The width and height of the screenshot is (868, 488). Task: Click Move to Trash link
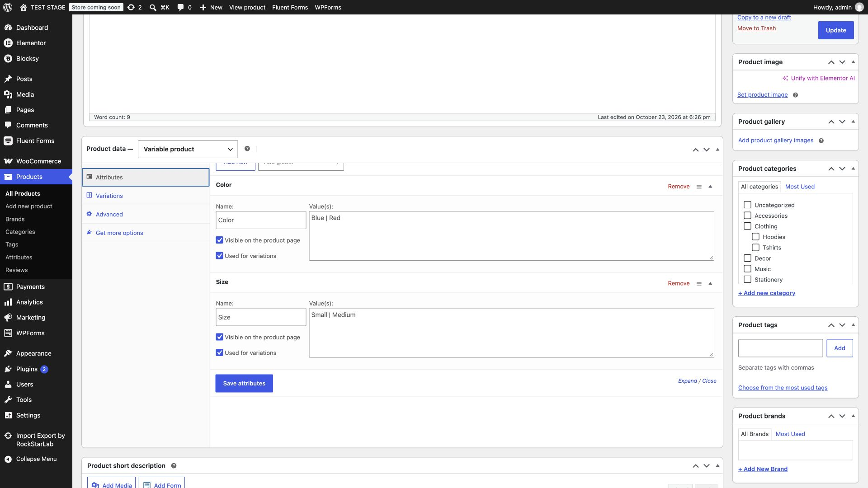(756, 28)
